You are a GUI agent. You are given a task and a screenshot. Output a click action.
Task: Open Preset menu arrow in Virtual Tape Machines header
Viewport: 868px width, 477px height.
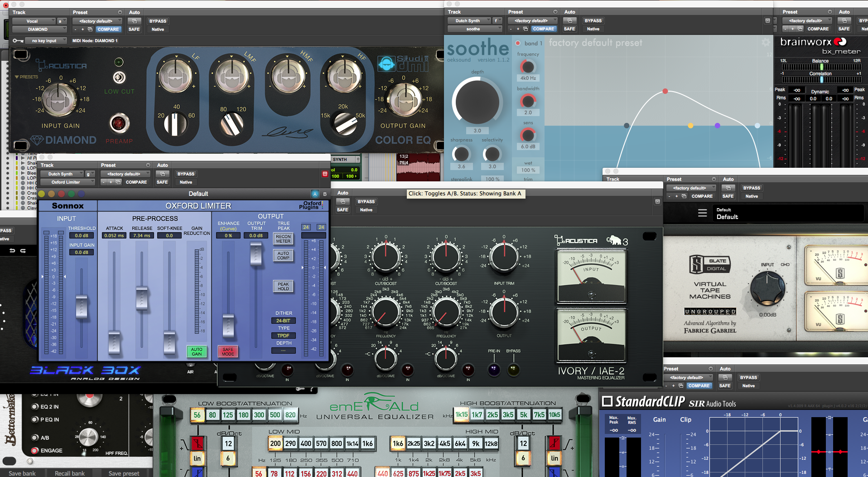click(714, 180)
